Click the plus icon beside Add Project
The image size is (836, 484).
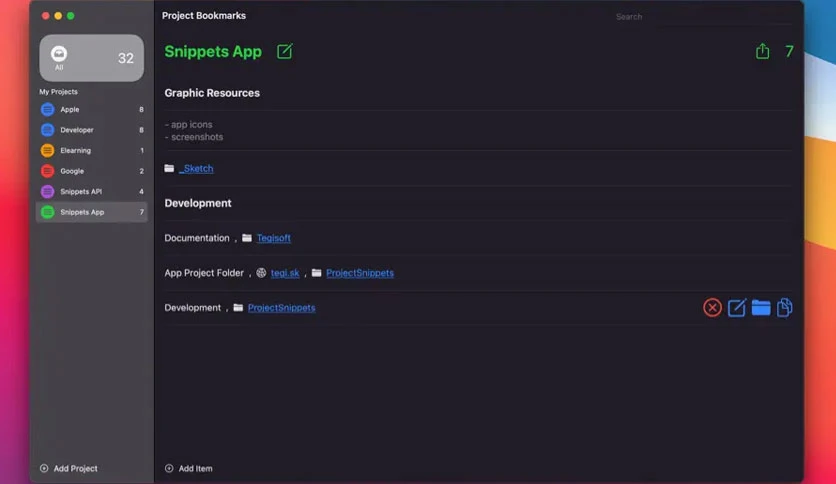click(x=44, y=468)
